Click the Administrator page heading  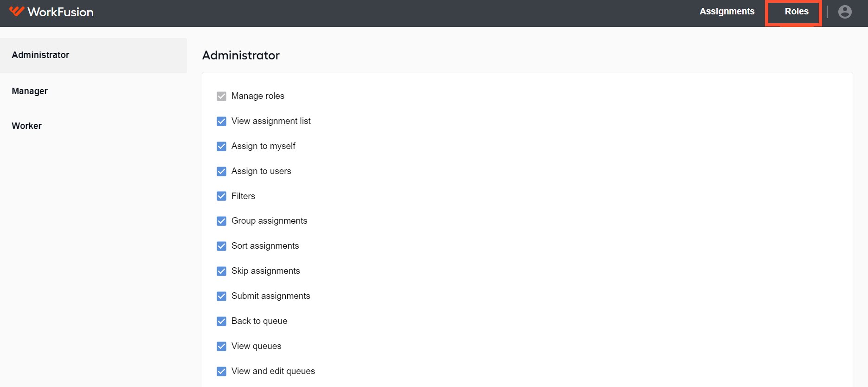tap(241, 55)
